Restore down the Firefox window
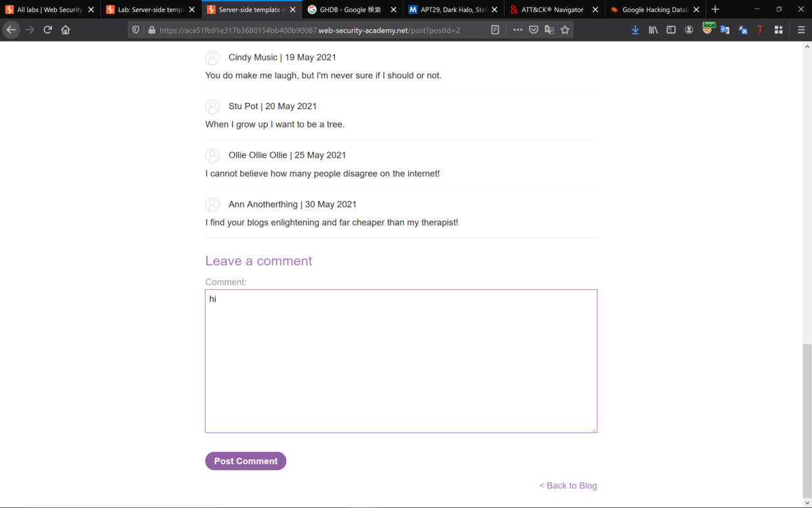 coord(779,9)
